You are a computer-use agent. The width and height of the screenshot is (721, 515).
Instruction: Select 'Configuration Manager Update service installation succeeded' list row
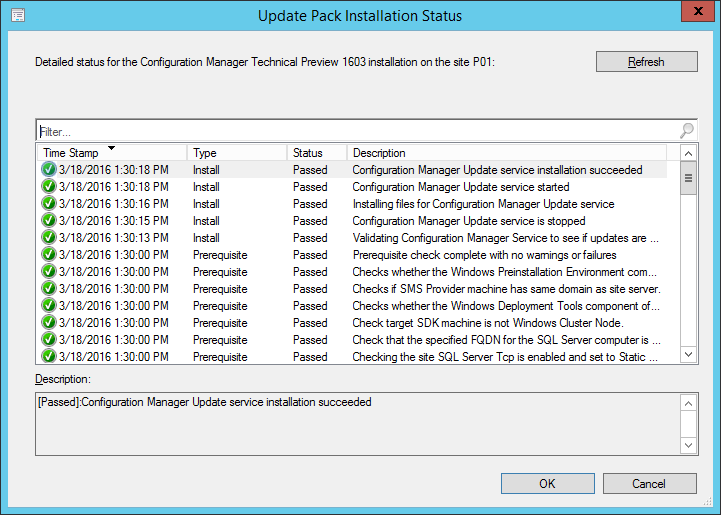352,170
